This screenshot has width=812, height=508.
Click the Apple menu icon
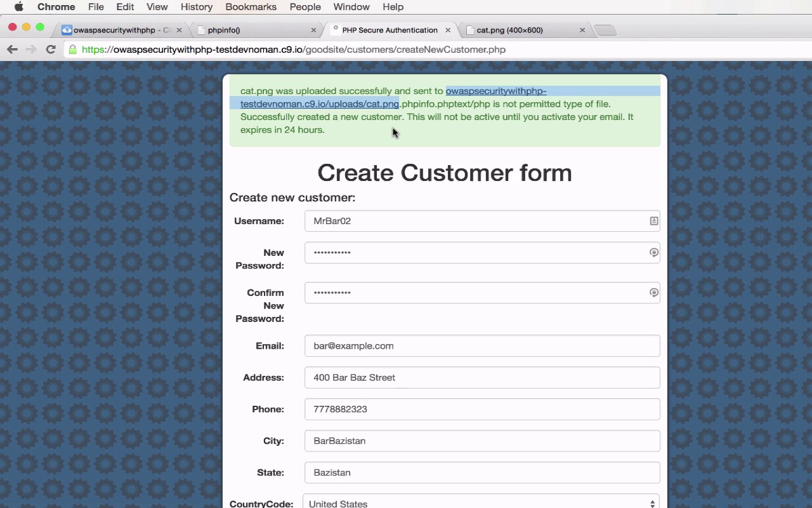(x=19, y=7)
